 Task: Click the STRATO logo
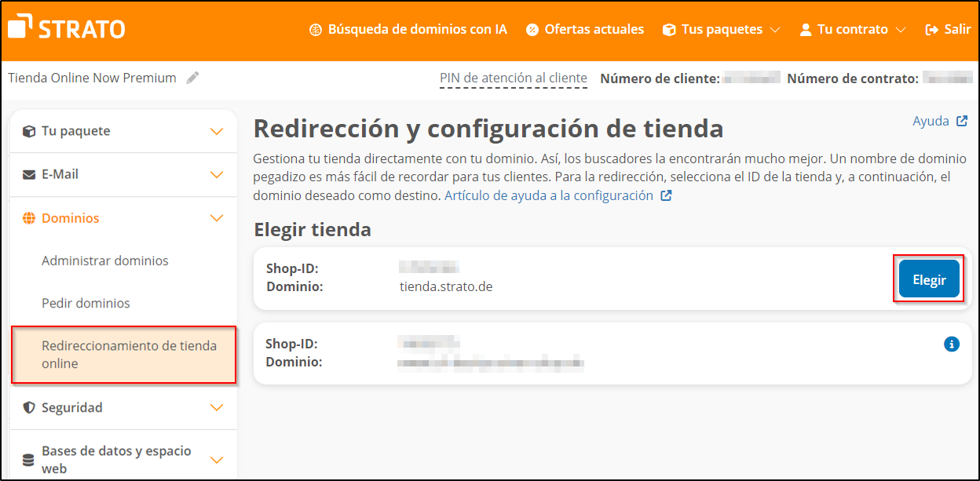[x=67, y=28]
